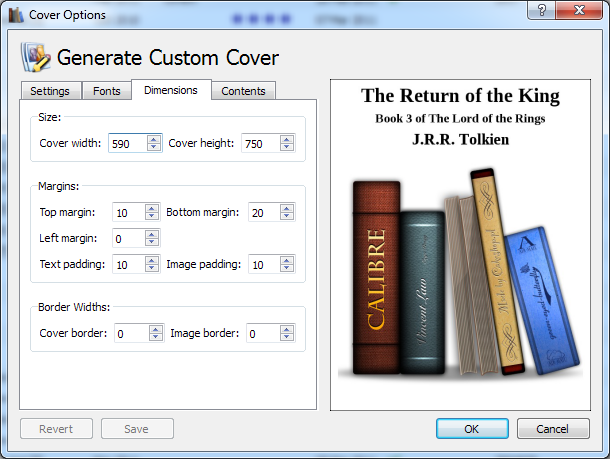Click 'The Return of the King' preview title

pyautogui.click(x=460, y=96)
